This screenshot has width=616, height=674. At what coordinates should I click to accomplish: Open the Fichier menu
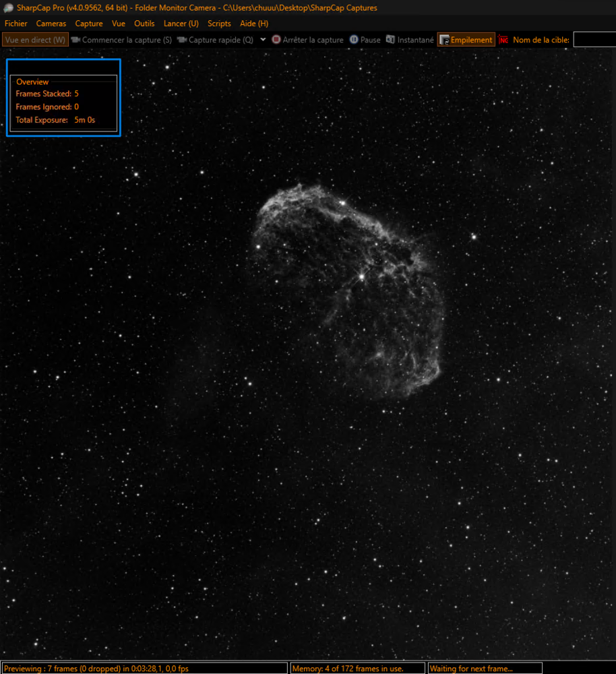coord(16,24)
